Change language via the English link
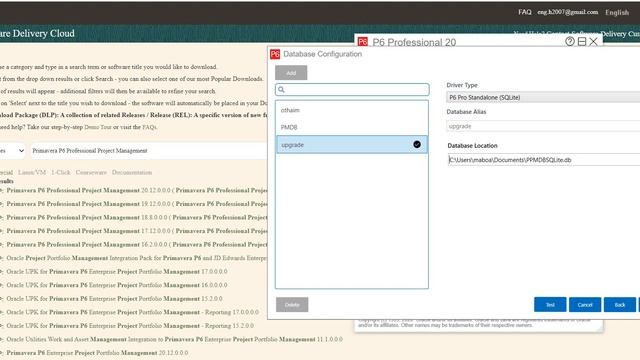640x360 pixels. (x=617, y=12)
